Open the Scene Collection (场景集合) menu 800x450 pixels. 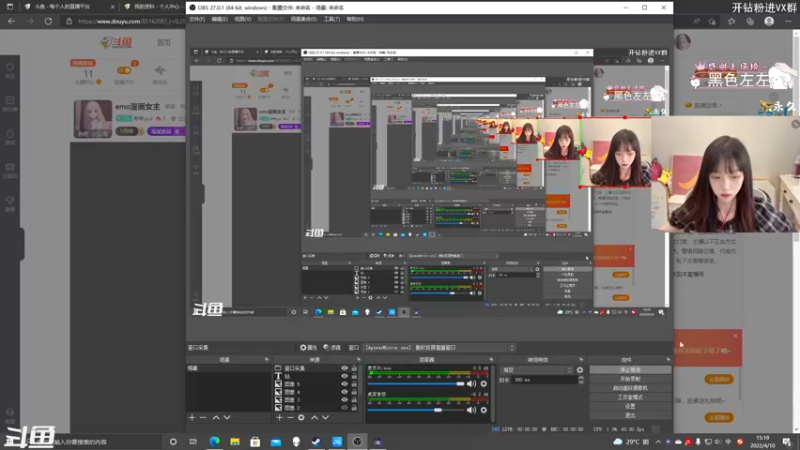(304, 19)
